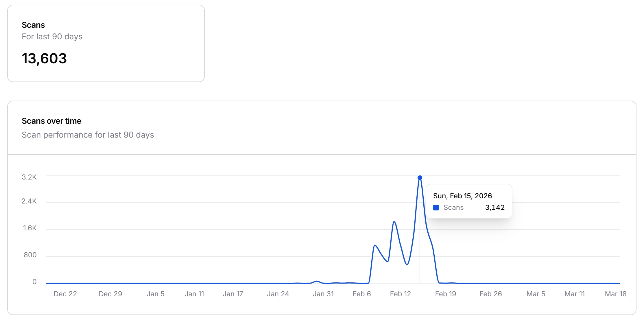Click the Feb 12 secondary peak on the chart
This screenshot has height=322, width=644.
pos(394,221)
